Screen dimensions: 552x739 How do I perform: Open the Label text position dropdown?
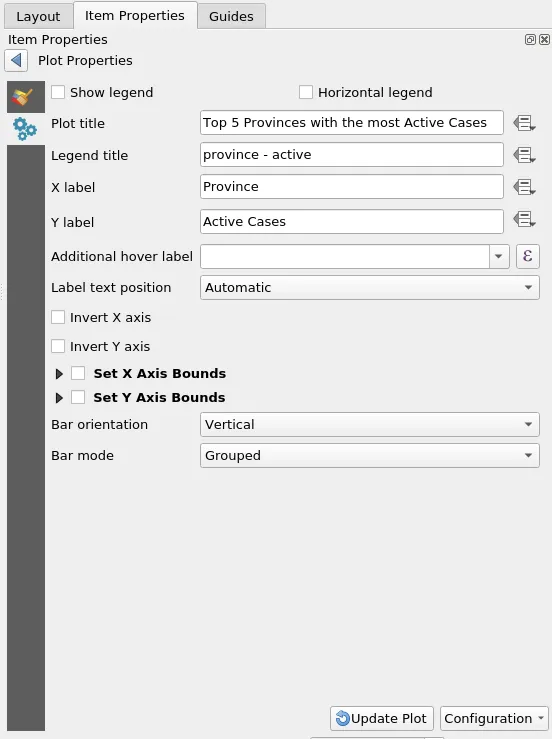point(370,287)
